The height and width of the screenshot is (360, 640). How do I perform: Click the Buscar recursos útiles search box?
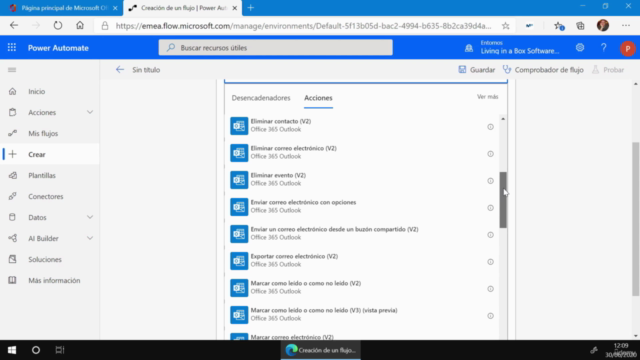coord(276,48)
